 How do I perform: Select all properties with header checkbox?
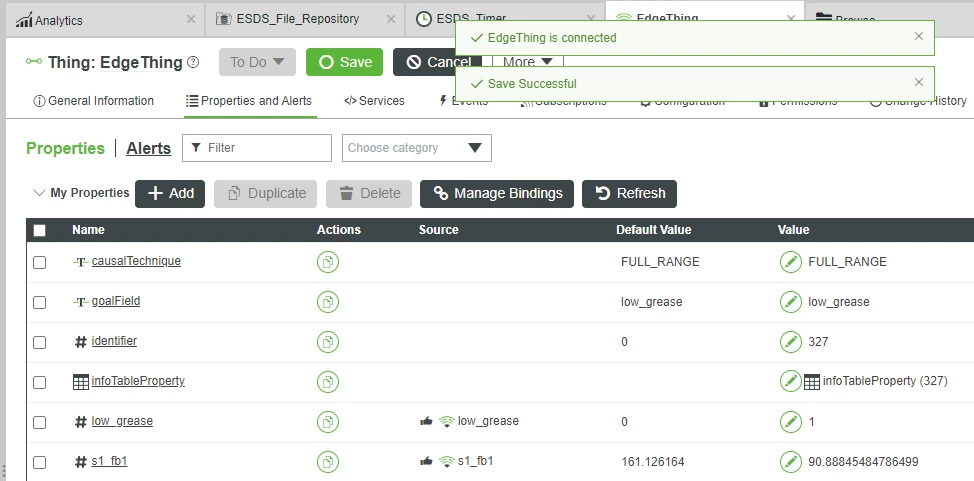pos(39,231)
